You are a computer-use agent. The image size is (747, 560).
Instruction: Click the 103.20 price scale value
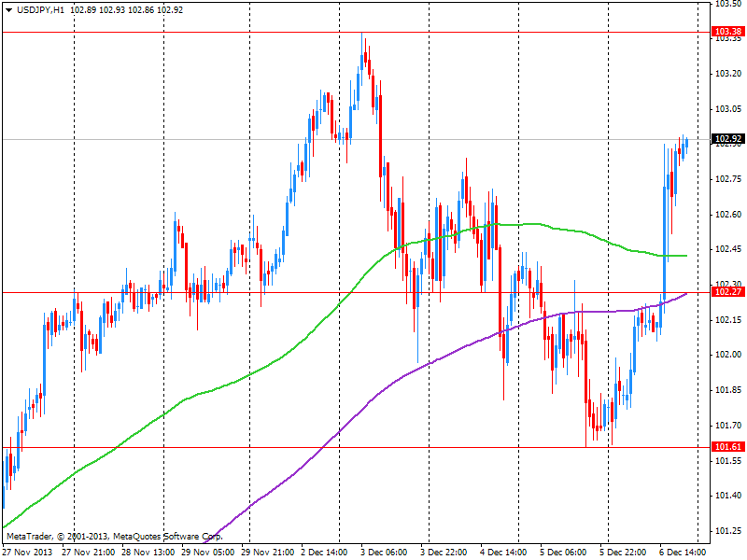[x=728, y=74]
